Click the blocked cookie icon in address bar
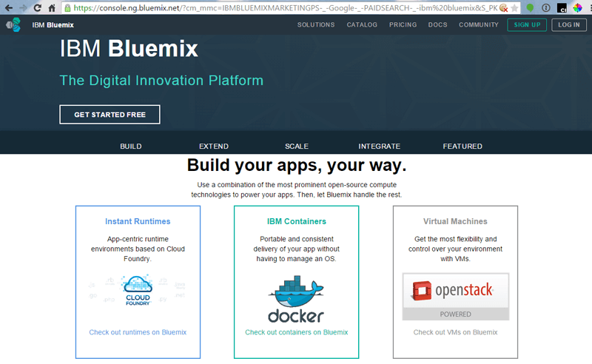The image size is (592, 364). point(504,8)
